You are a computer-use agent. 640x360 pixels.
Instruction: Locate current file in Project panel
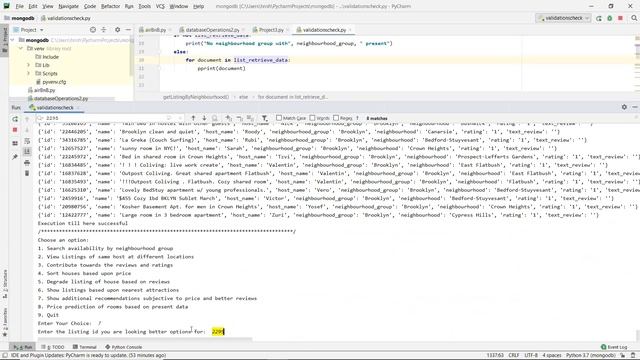click(93, 30)
